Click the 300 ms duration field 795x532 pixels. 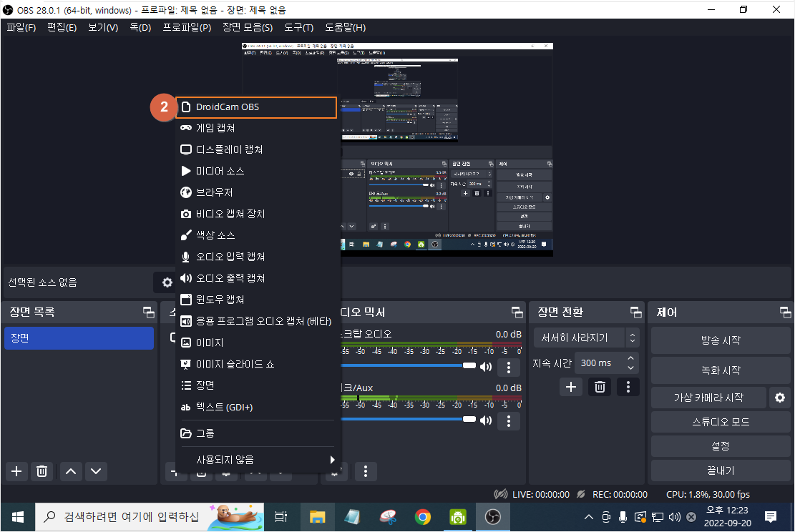tap(600, 363)
